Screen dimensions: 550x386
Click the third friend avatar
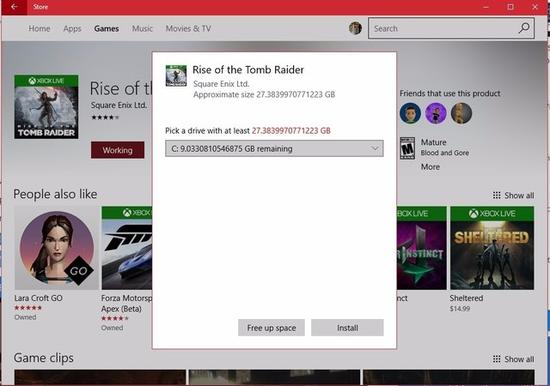[x=461, y=113]
